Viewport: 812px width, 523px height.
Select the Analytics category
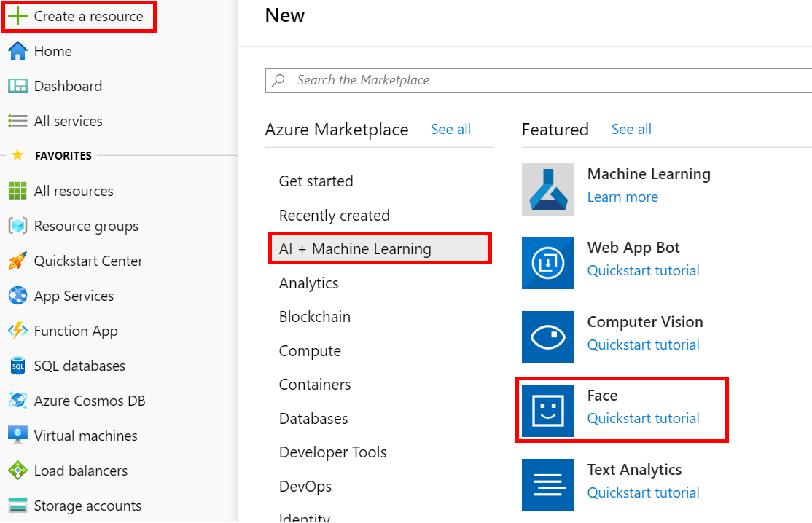[x=308, y=283]
